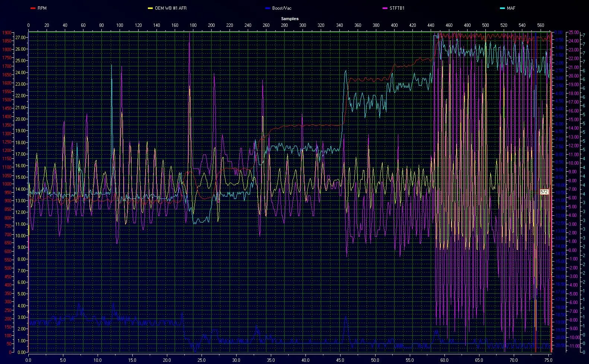Select the MAF legend label
The image size is (589, 364).
pyautogui.click(x=511, y=8)
